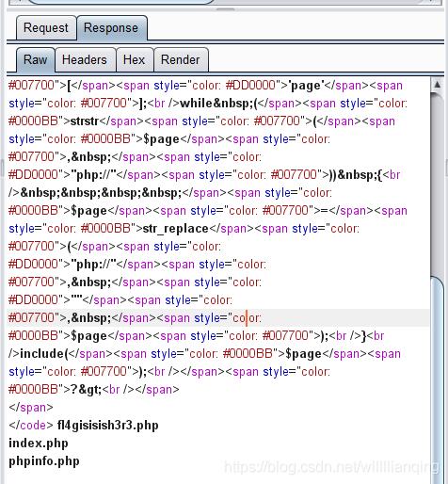Open the Raw view tab
Image resolution: width=448 pixels, height=484 pixels.
point(36,60)
